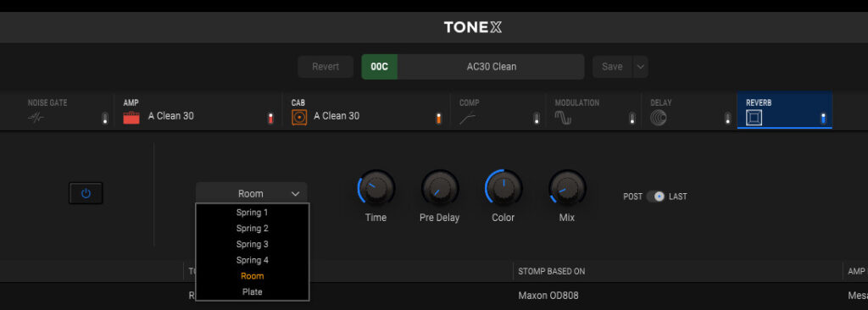Open the Save options dropdown arrow

(641, 66)
